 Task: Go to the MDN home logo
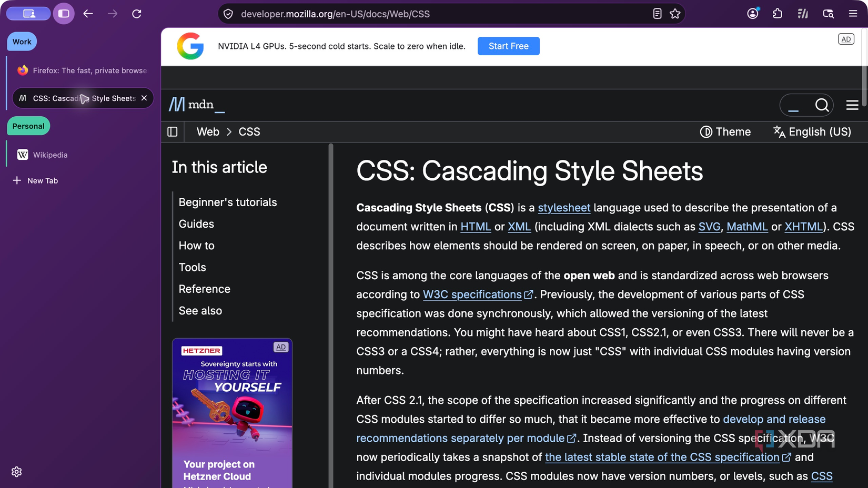196,105
